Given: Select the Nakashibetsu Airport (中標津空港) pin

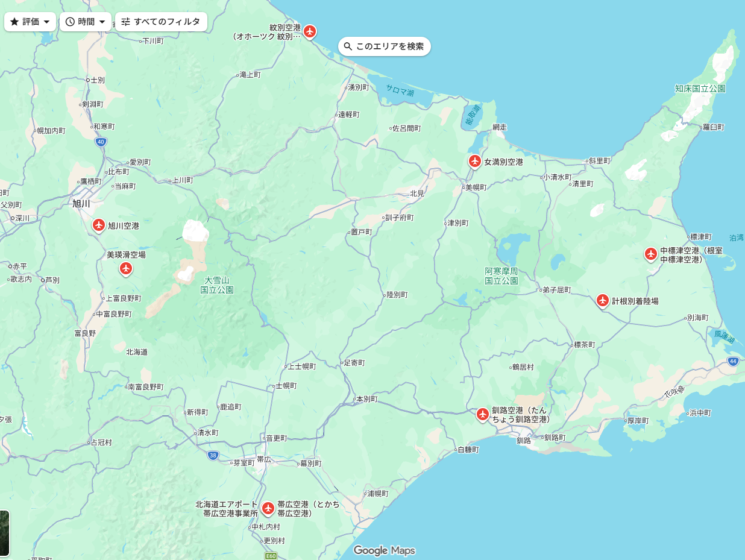Looking at the screenshot, I should click(650, 254).
